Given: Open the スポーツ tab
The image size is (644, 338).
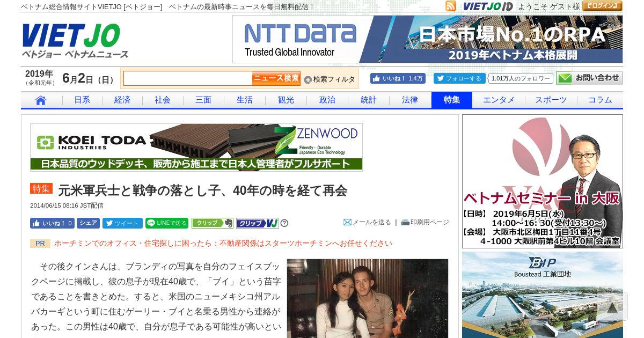Looking at the screenshot, I should [x=551, y=100].
